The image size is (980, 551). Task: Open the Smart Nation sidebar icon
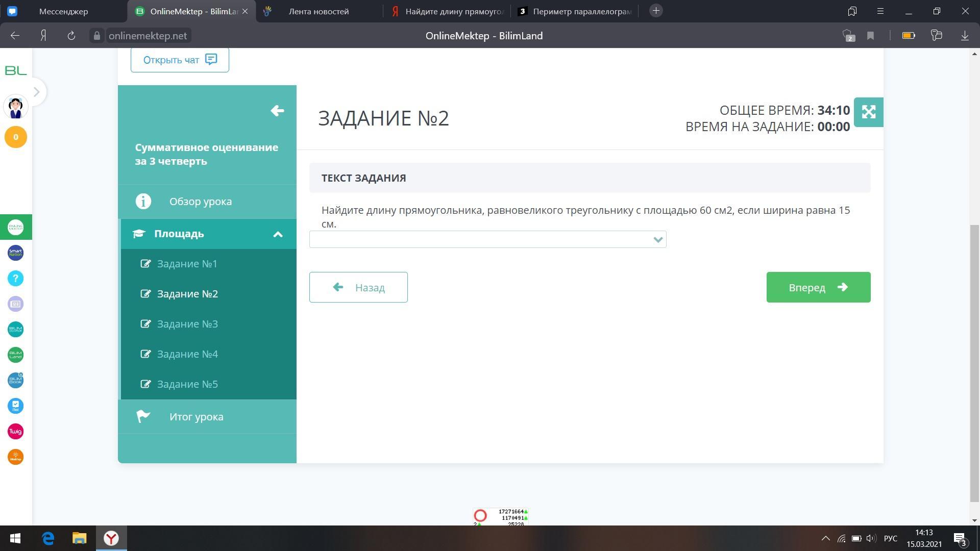(15, 253)
